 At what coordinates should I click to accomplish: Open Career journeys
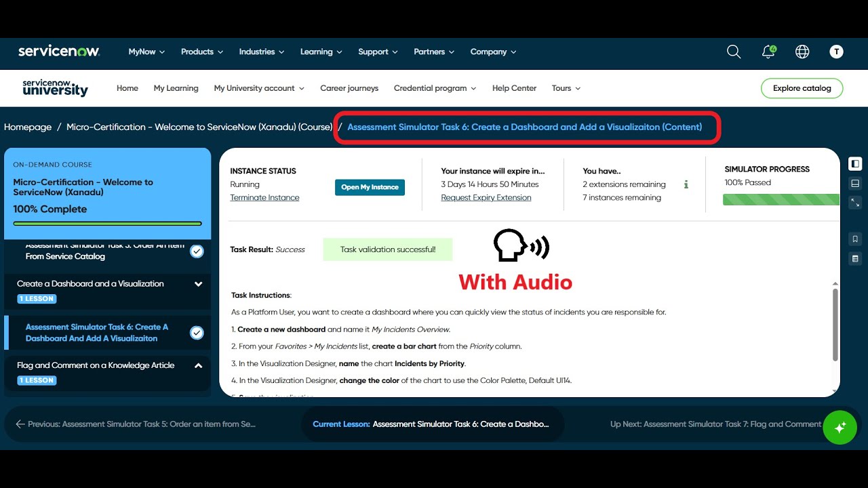(x=349, y=88)
